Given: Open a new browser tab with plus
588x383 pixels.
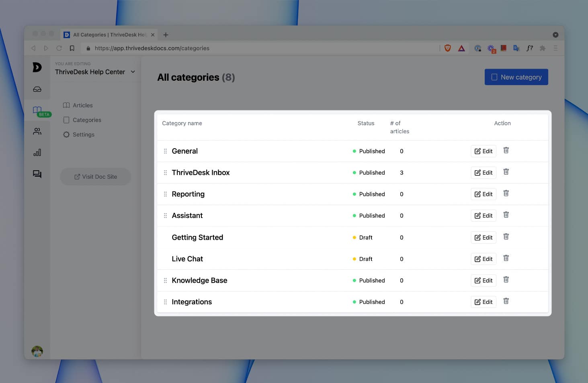Looking at the screenshot, I should pyautogui.click(x=166, y=35).
